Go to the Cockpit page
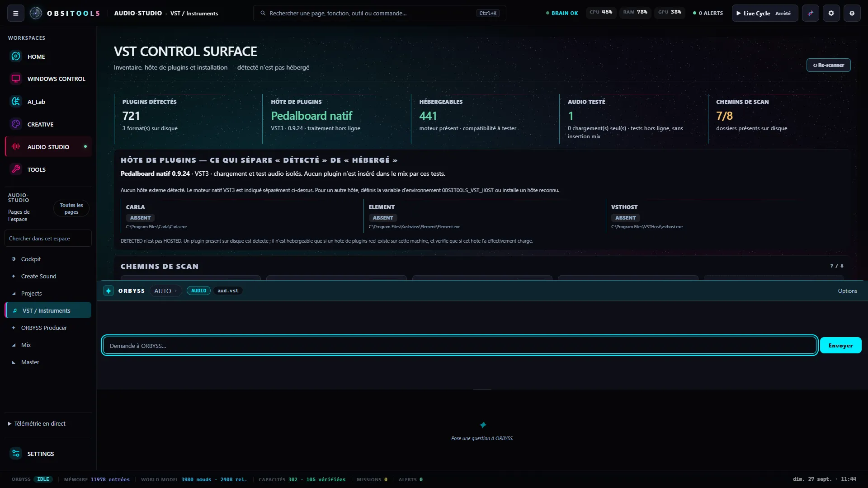 click(x=48, y=259)
